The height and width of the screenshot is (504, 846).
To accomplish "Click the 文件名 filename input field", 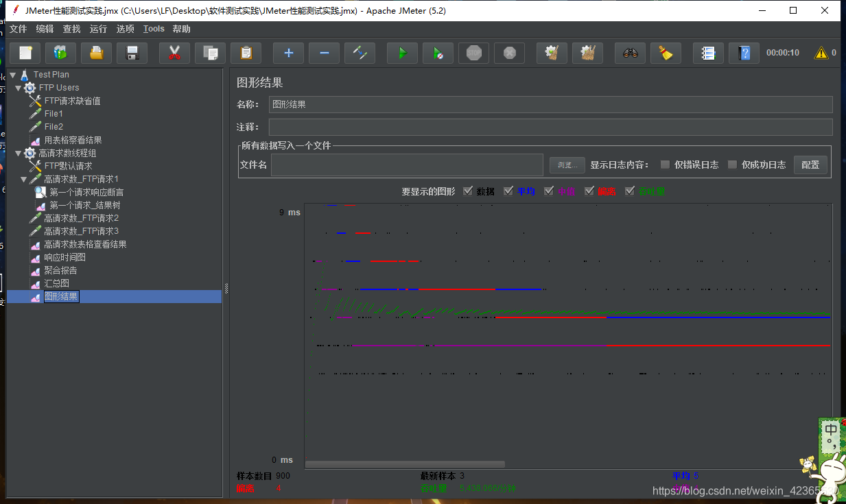I will (x=408, y=165).
